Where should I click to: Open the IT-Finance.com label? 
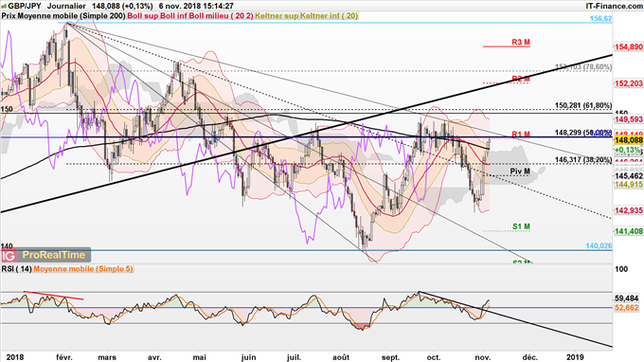pos(615,7)
